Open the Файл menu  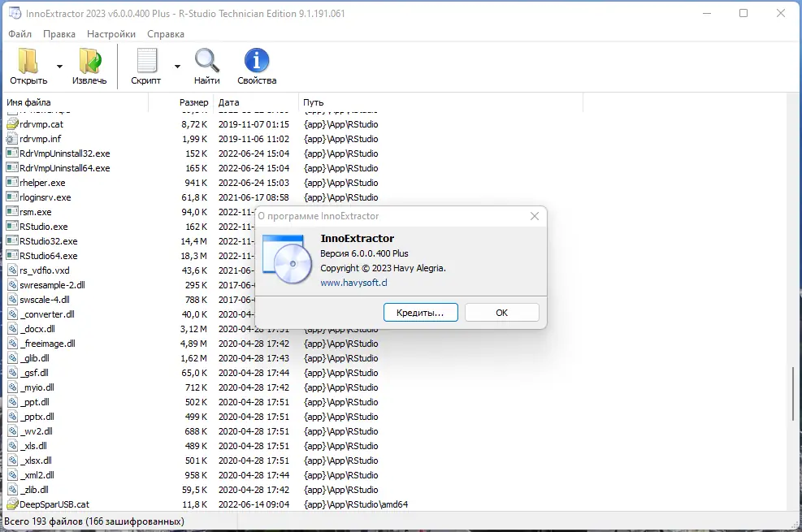[x=20, y=34]
